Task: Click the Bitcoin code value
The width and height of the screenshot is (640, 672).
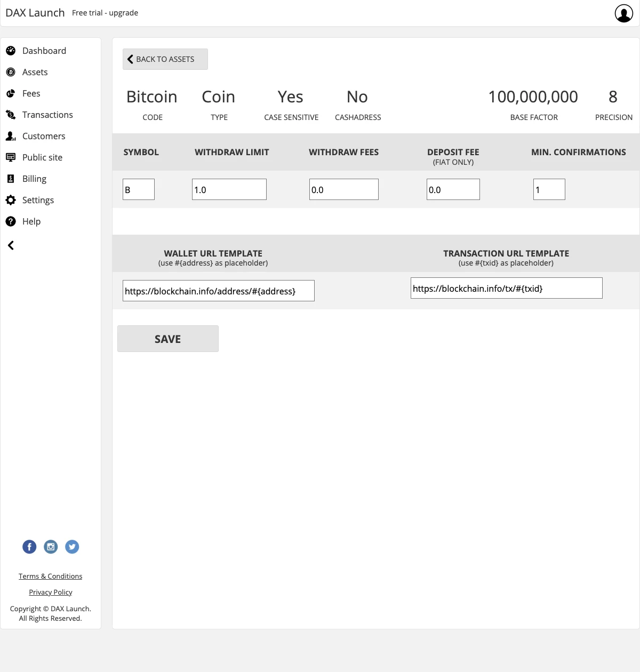Action: [152, 97]
